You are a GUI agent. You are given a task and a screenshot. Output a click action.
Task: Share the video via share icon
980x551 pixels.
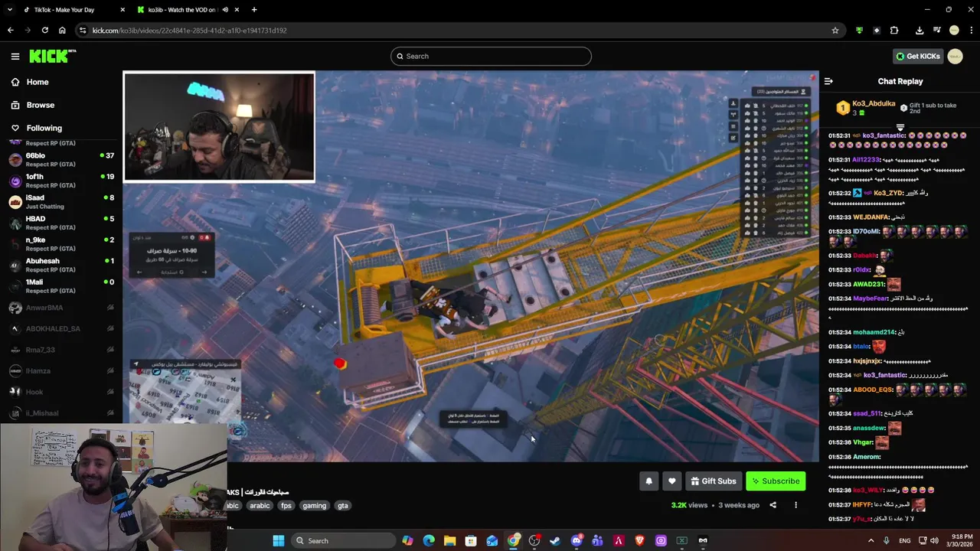click(x=773, y=505)
